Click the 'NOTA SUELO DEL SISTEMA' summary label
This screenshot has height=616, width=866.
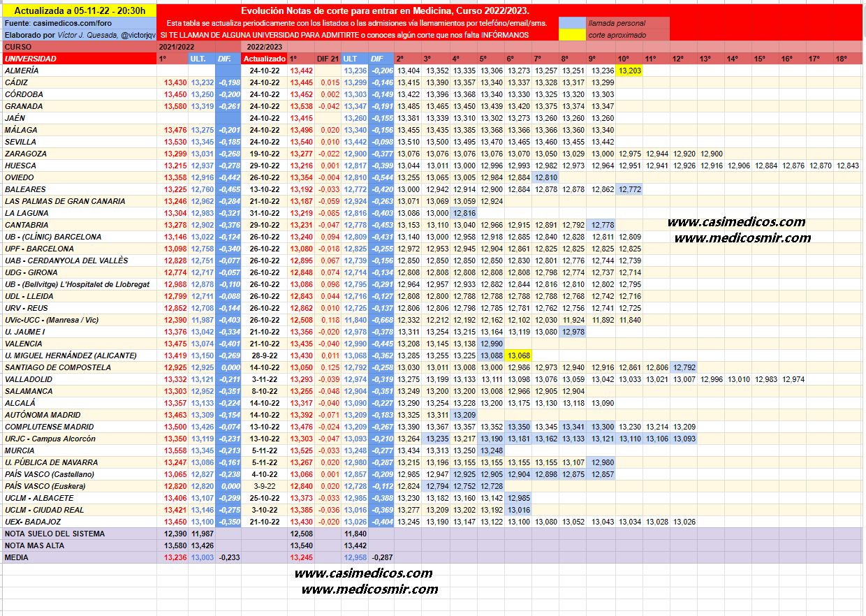coord(80,534)
